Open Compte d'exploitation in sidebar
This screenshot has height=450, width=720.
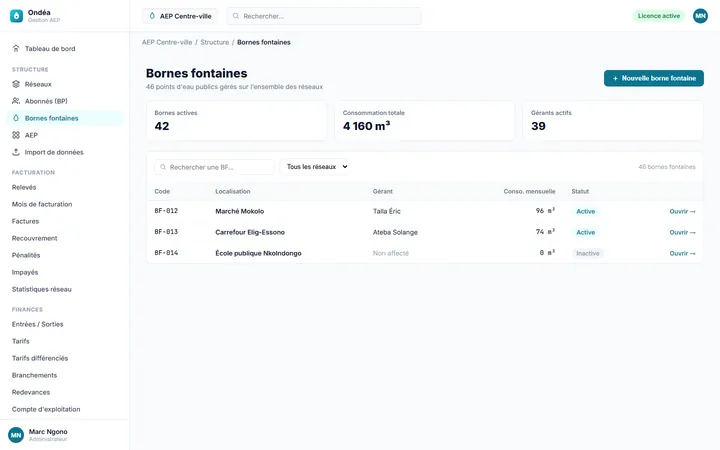(46, 409)
